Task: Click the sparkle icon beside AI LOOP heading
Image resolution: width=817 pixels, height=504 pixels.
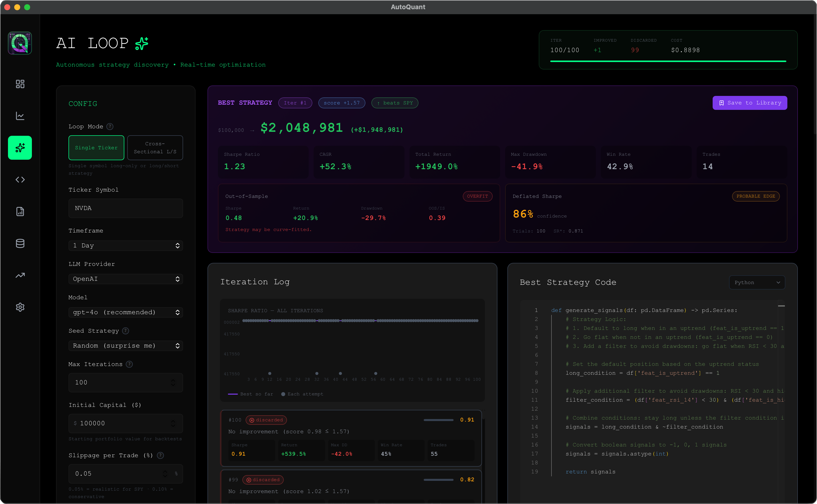Action: tap(142, 43)
